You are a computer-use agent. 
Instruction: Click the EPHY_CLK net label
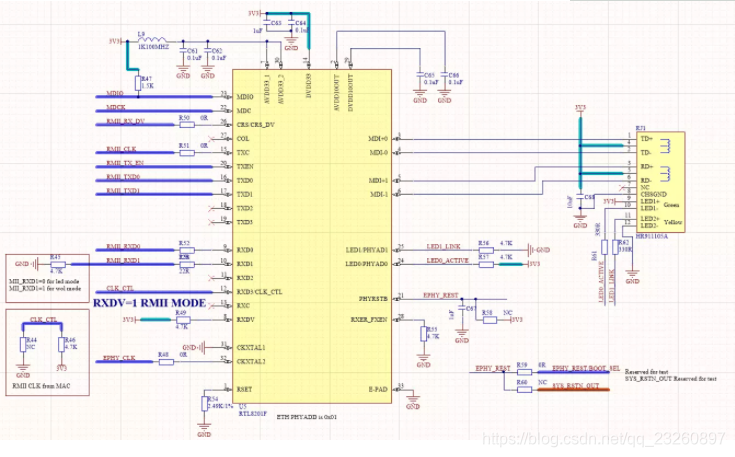(x=119, y=358)
